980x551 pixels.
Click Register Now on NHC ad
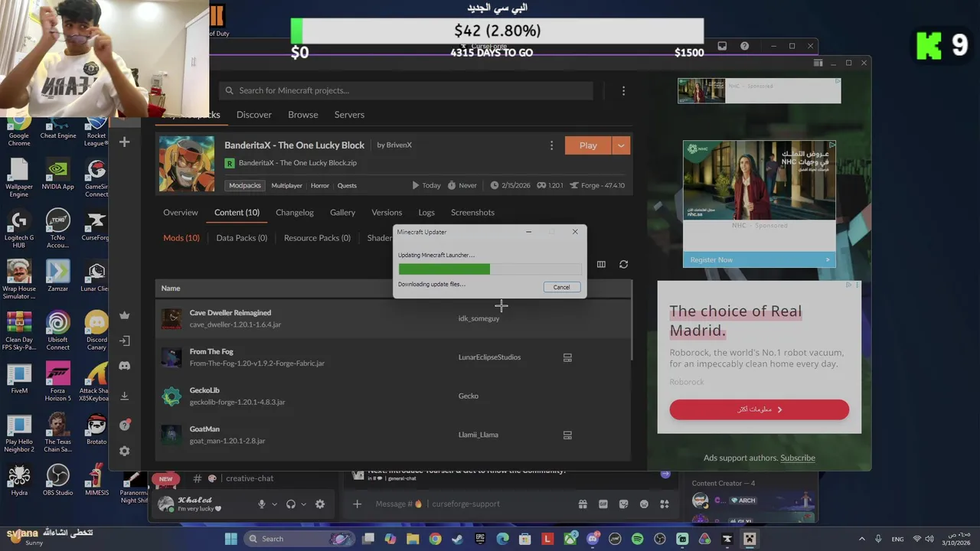759,259
